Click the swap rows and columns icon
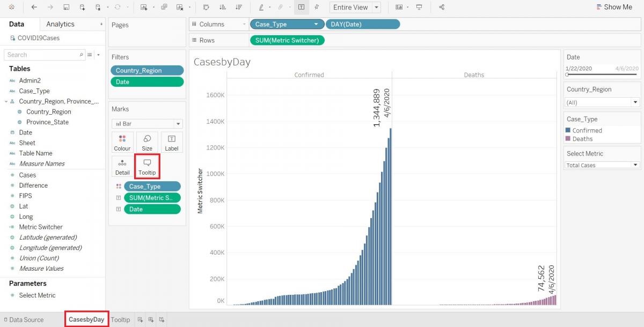 click(206, 8)
